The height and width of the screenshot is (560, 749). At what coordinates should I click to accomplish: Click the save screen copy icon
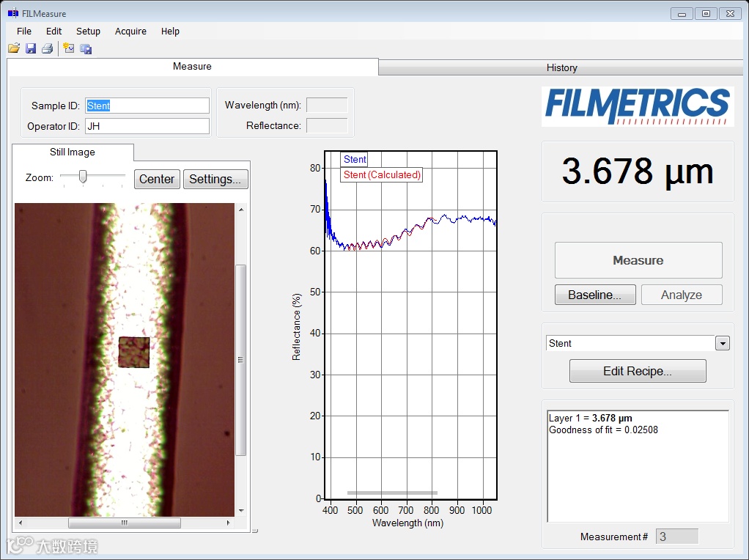coord(86,48)
